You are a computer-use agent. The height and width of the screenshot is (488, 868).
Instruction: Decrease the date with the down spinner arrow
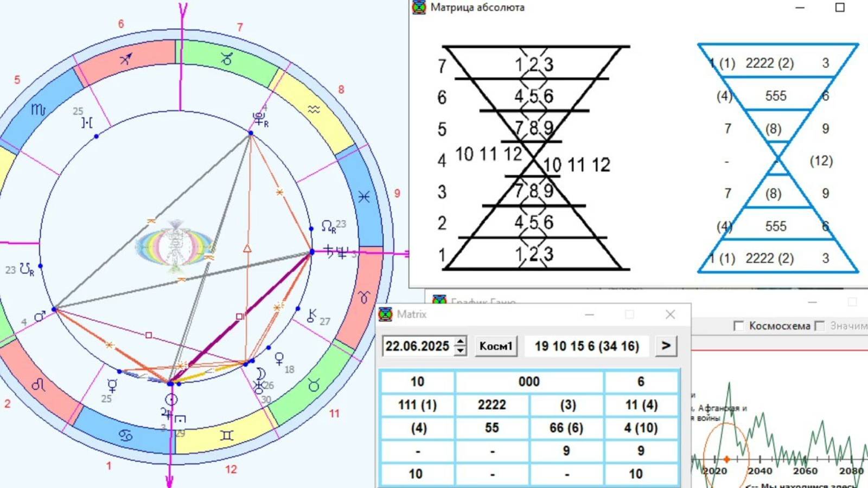click(460, 350)
